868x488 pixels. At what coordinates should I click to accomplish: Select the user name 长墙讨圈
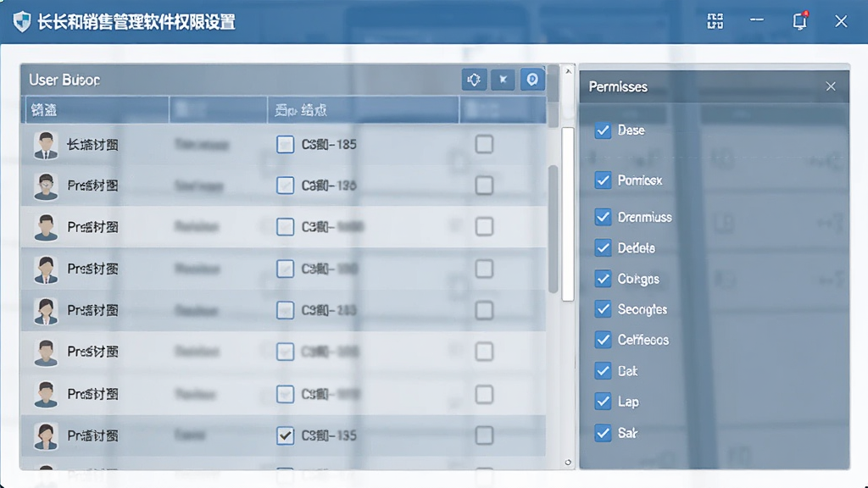[92, 145]
